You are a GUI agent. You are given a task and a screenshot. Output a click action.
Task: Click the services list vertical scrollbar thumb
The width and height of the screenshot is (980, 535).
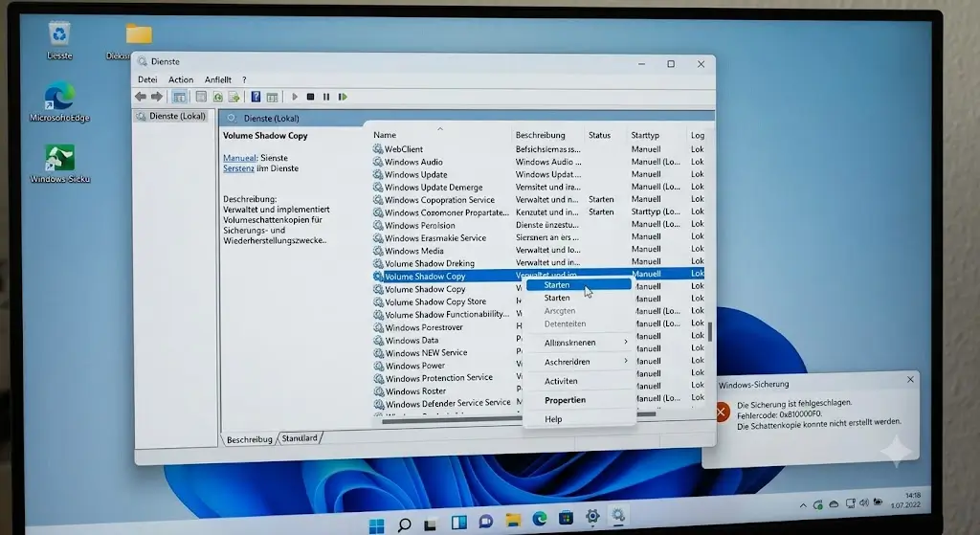tap(710, 332)
